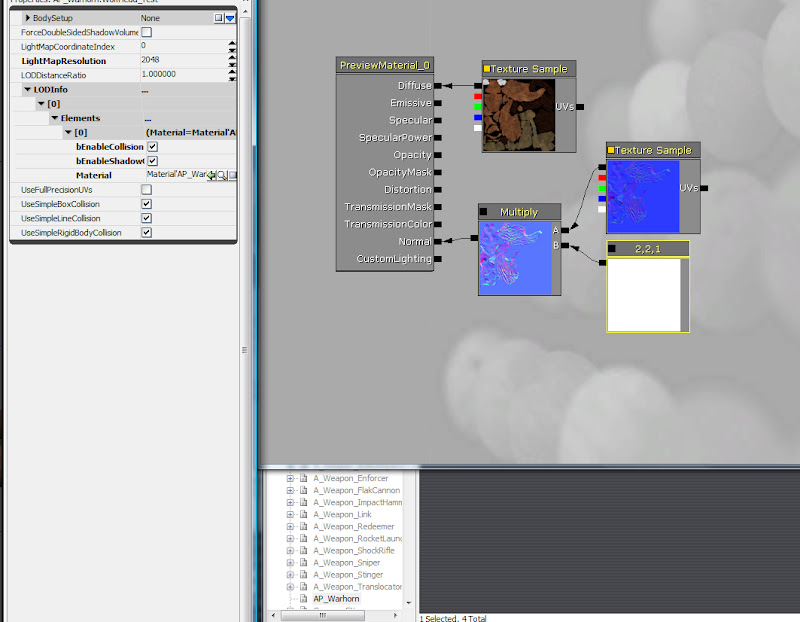The image size is (800, 622).
Task: Toggle the UseSimpleRigidBodyCollision checkbox
Action: [x=146, y=232]
